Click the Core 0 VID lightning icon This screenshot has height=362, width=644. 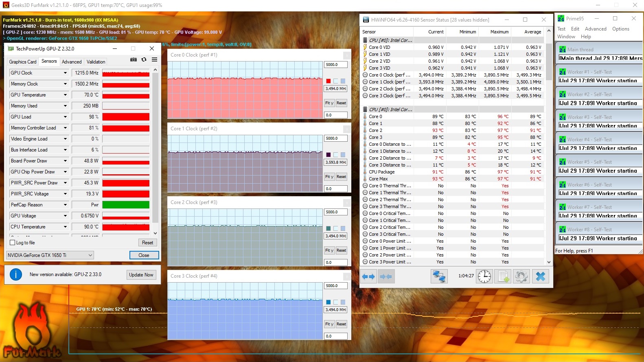tap(365, 47)
